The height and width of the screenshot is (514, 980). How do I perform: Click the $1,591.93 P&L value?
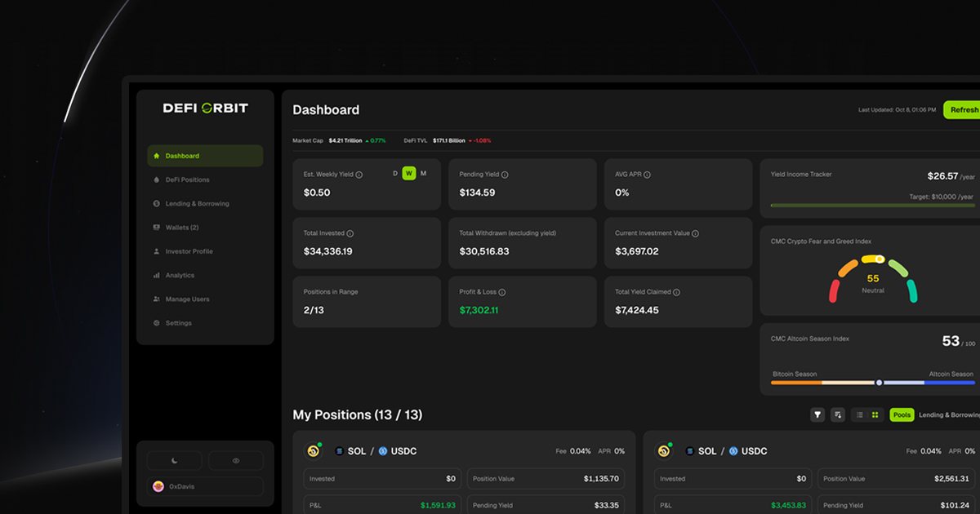tap(438, 505)
